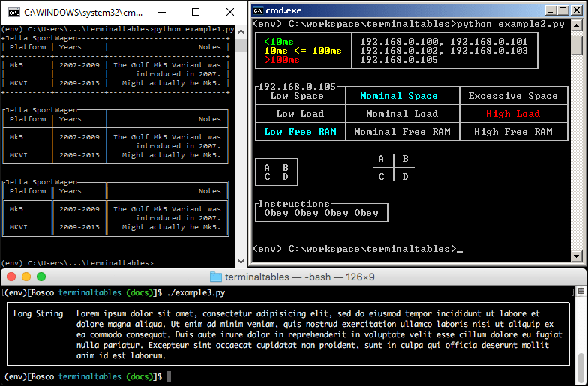
Task: Minimize the left C:\WINDOWS\system32 console
Action: 162,12
